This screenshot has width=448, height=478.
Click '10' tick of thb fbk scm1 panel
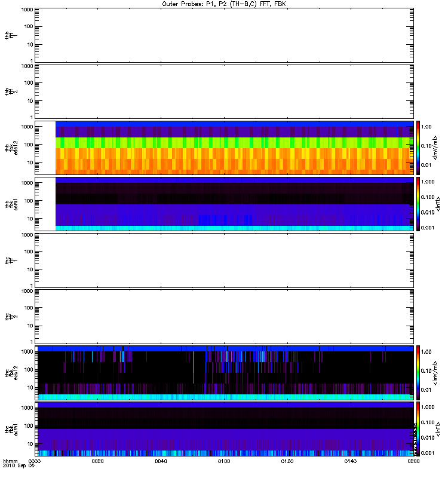(30, 219)
